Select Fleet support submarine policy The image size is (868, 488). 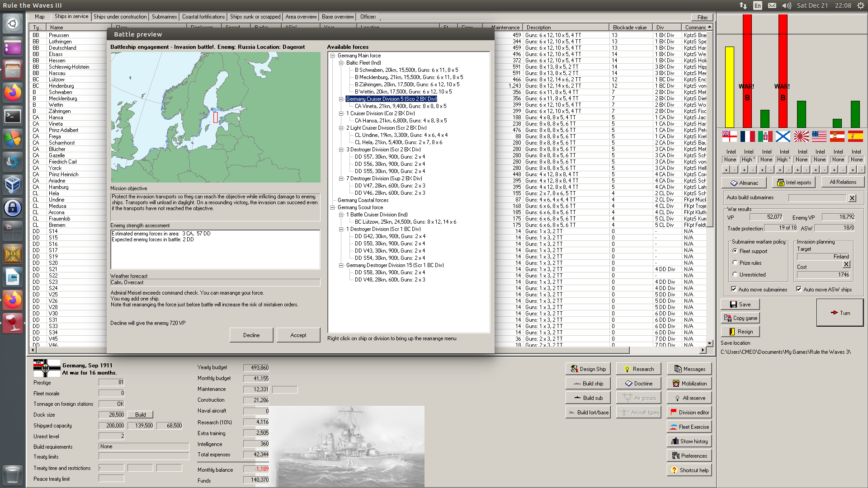click(x=735, y=251)
